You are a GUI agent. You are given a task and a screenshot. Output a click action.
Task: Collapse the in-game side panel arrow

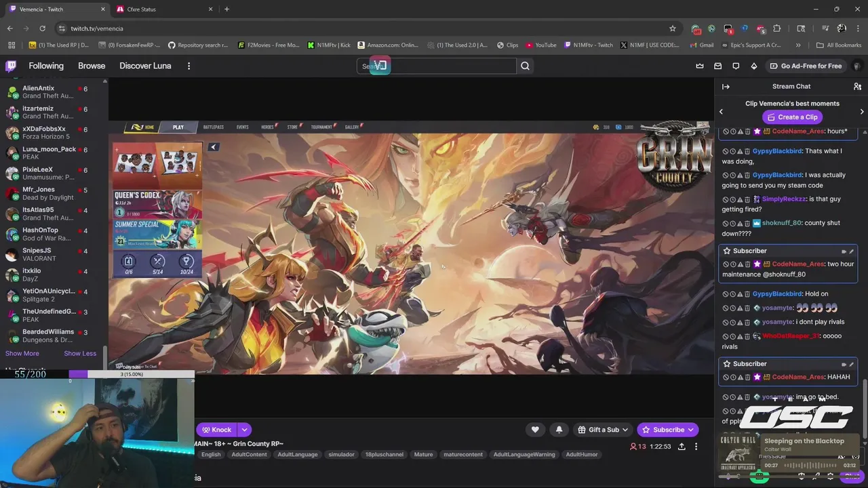point(213,147)
